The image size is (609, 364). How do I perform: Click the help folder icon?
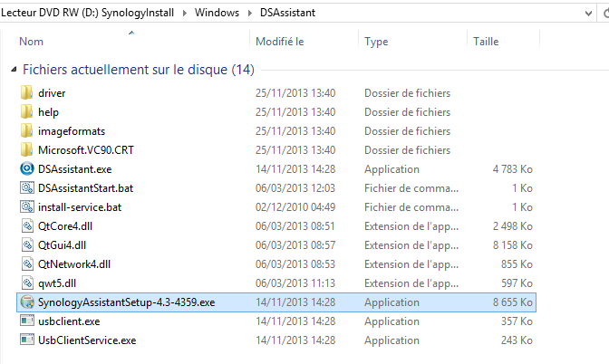pyautogui.click(x=26, y=111)
